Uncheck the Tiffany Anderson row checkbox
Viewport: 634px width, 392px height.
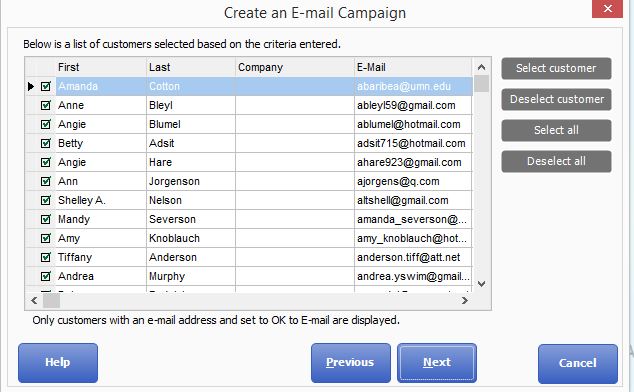[46, 257]
